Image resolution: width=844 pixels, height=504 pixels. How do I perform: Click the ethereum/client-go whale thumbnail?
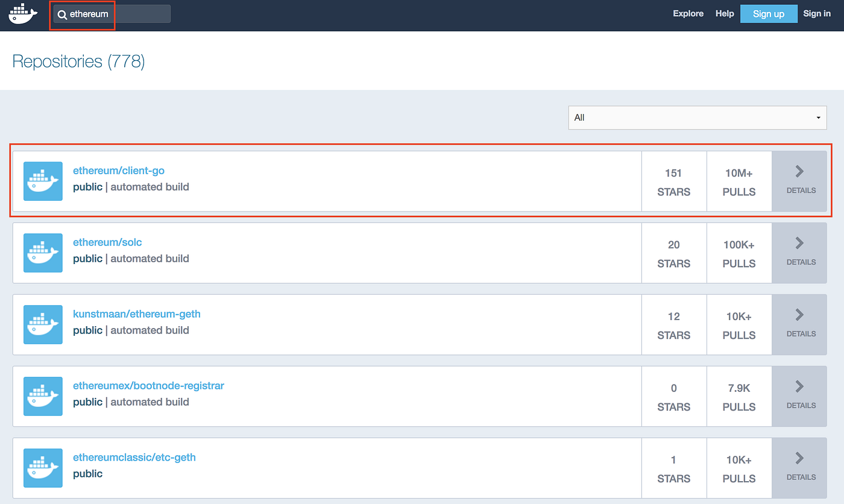pyautogui.click(x=43, y=181)
